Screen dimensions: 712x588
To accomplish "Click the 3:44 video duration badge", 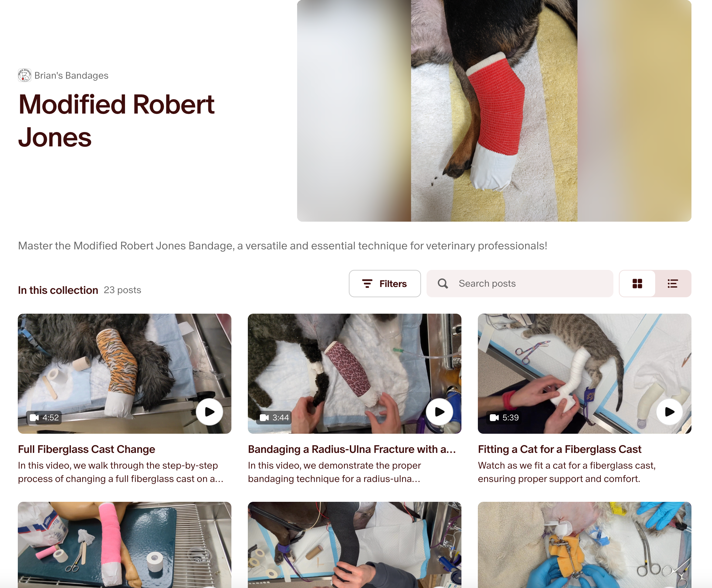I will point(274,418).
